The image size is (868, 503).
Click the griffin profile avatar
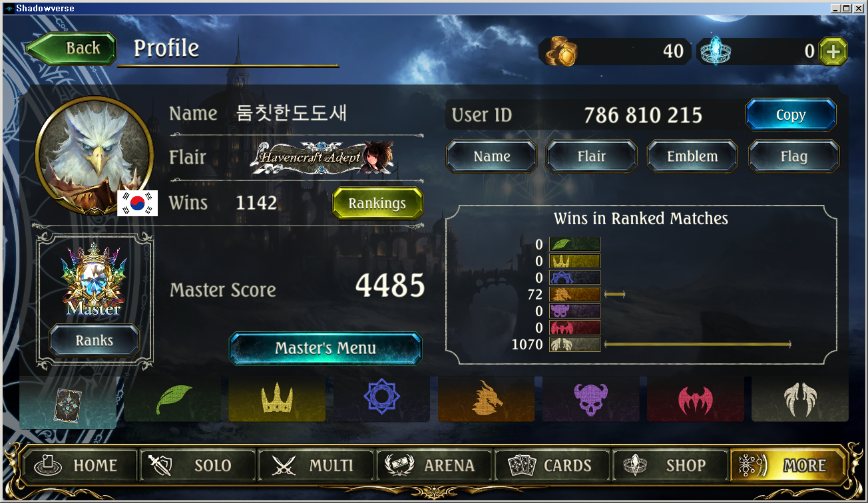point(94,155)
